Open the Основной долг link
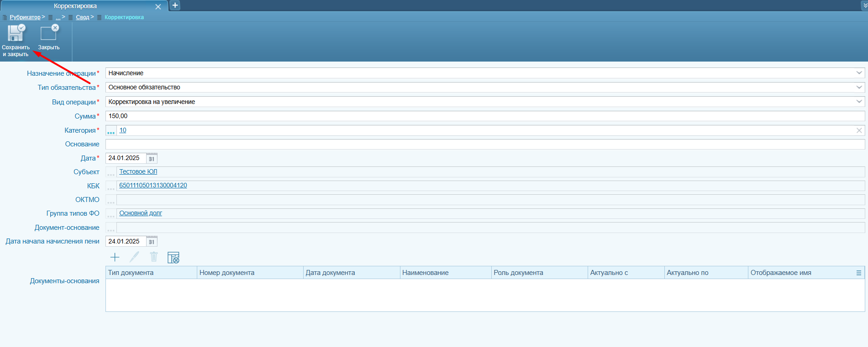This screenshot has width=868, height=347. tap(141, 213)
